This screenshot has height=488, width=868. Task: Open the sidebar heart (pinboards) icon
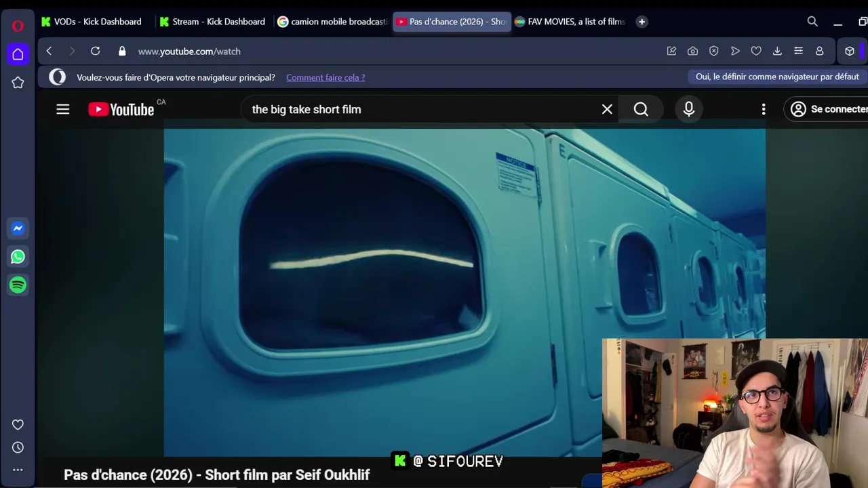point(18,425)
